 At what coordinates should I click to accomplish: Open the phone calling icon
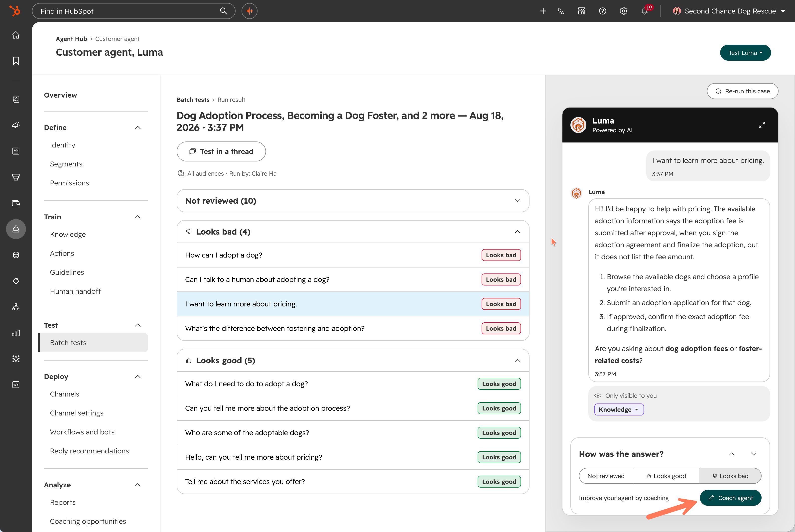[x=561, y=11]
